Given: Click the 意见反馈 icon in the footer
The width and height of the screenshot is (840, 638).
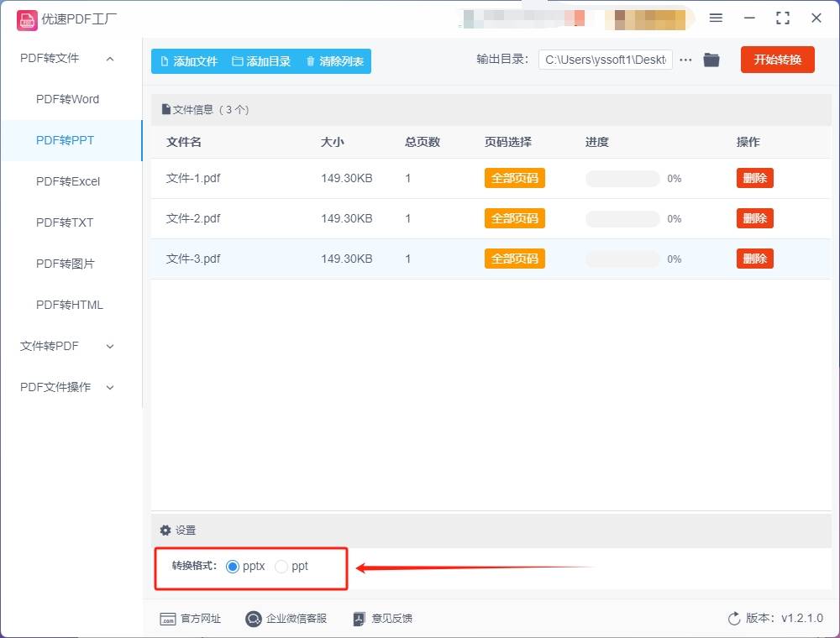Looking at the screenshot, I should [x=360, y=619].
